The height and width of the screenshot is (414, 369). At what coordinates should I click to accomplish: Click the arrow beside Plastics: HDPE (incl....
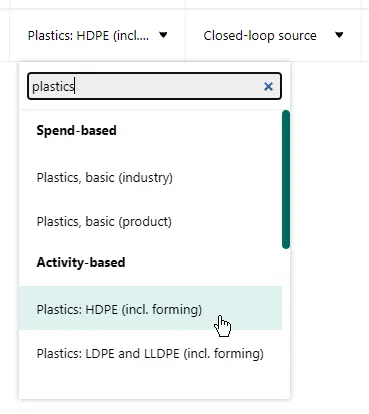pos(163,35)
